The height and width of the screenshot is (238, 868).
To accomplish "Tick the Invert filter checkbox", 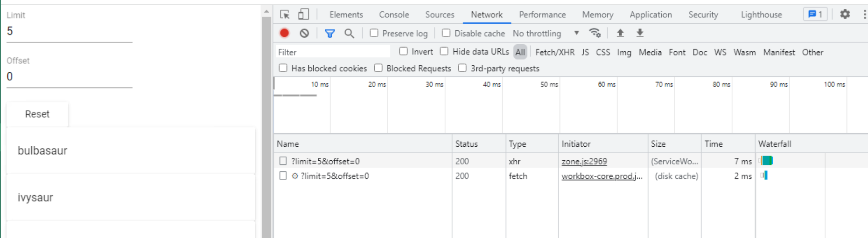I will [x=403, y=51].
